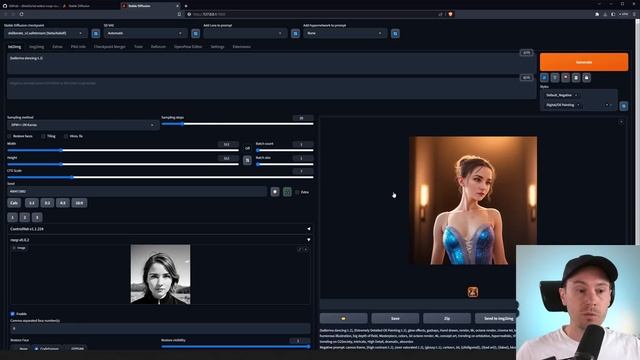
Task: Click the close icon on output gallery corner
Action: tap(621, 122)
